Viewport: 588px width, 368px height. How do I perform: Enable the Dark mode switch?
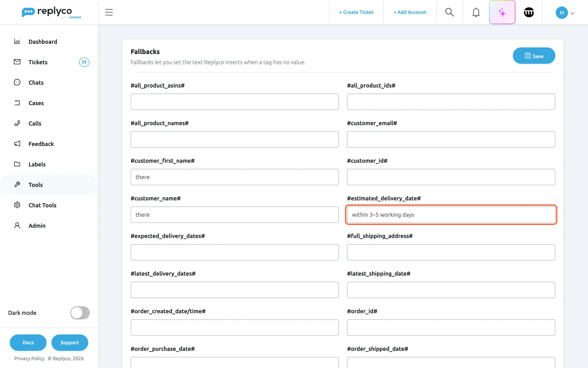pyautogui.click(x=80, y=313)
